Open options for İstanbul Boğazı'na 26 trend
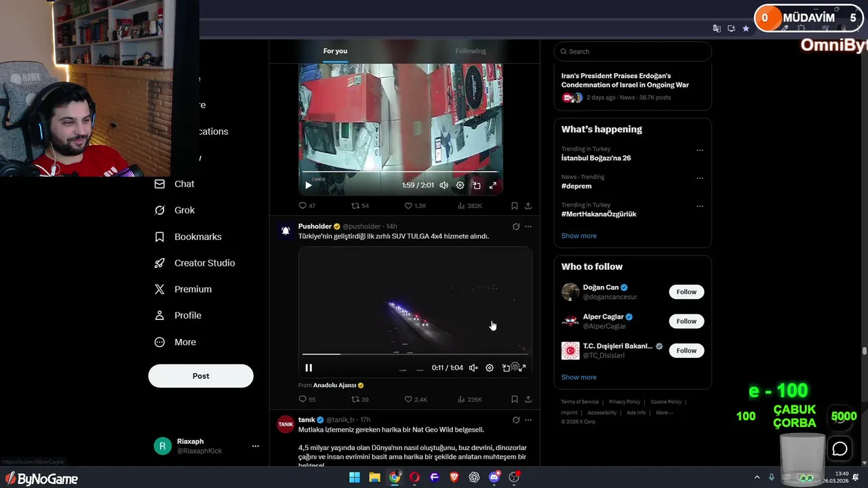Image resolution: width=868 pixels, height=488 pixels. pyautogui.click(x=700, y=150)
